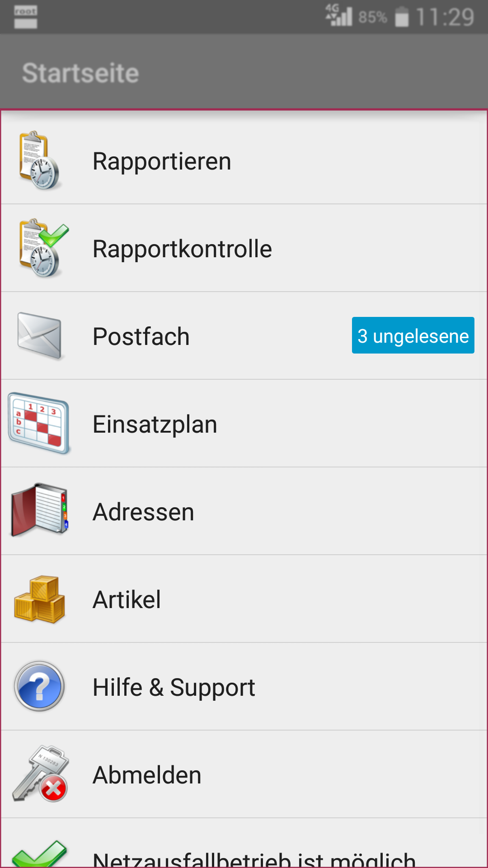488x868 pixels.
Task: Tap the Adressen address book icon
Action: 40,510
